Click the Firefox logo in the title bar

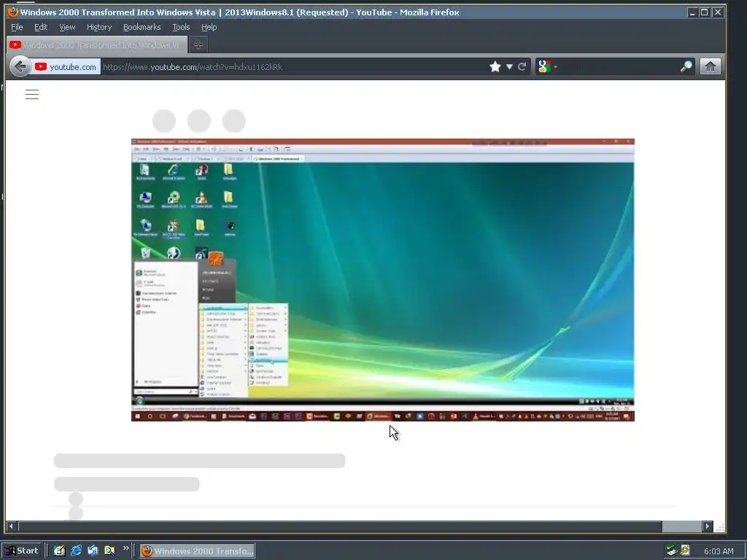pos(13,12)
